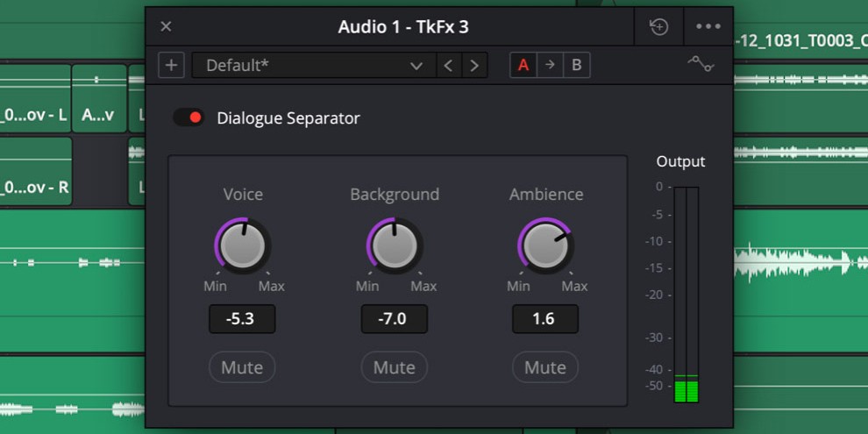
Task: Mute the Voice channel
Action: click(242, 367)
